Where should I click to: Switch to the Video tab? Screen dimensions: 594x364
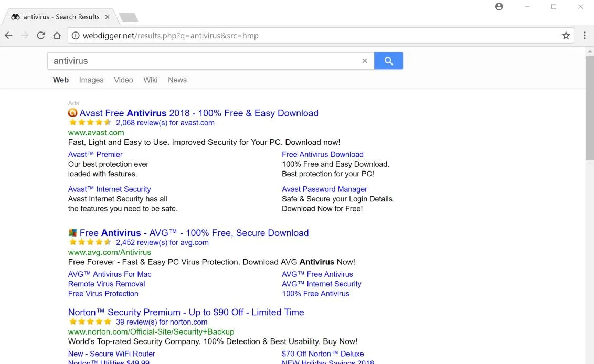[123, 80]
